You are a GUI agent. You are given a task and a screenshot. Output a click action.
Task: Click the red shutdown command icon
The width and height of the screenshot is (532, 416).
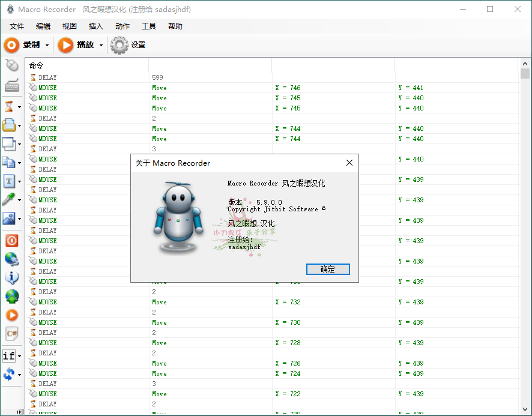(x=11, y=241)
